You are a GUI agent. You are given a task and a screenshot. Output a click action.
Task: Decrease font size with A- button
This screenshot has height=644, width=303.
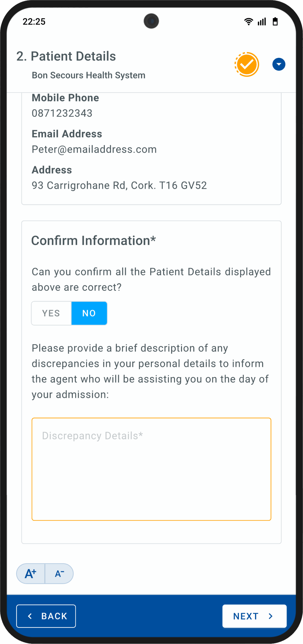[x=59, y=574]
